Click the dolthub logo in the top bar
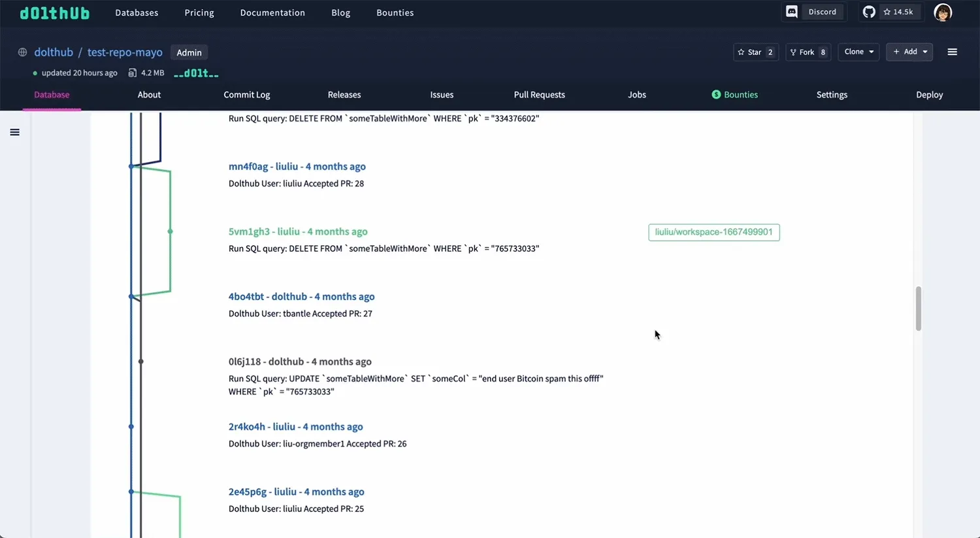This screenshot has height=538, width=980. (55, 12)
